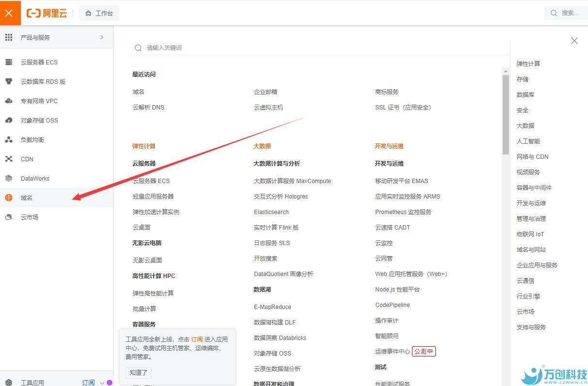Expand 工具应用 dropdown chevron

(102, 383)
